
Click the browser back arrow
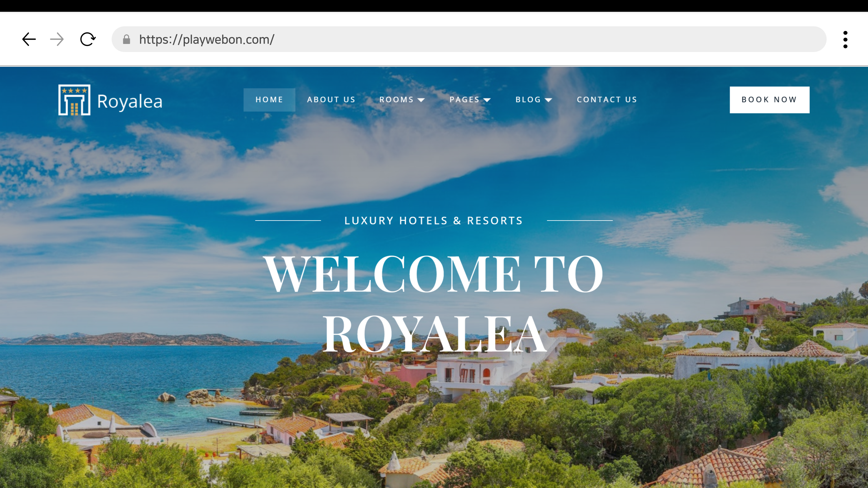(x=29, y=39)
